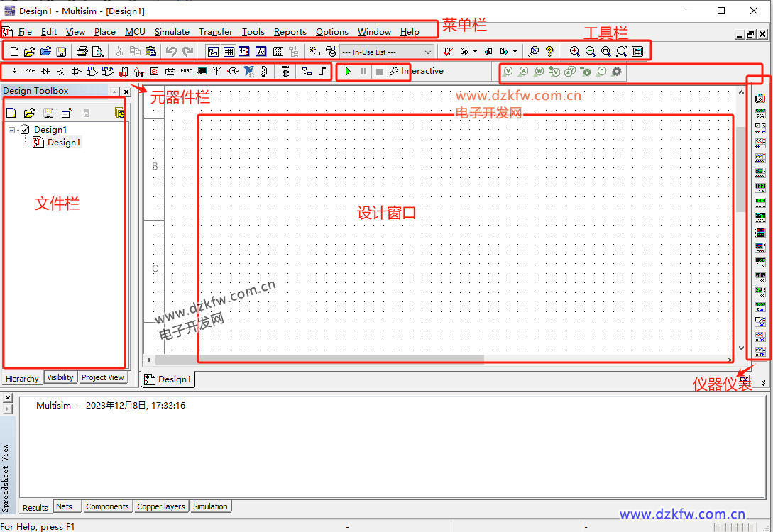This screenshot has width=773, height=532.
Task: Place a diode from the component toolbar
Action: [x=45, y=72]
